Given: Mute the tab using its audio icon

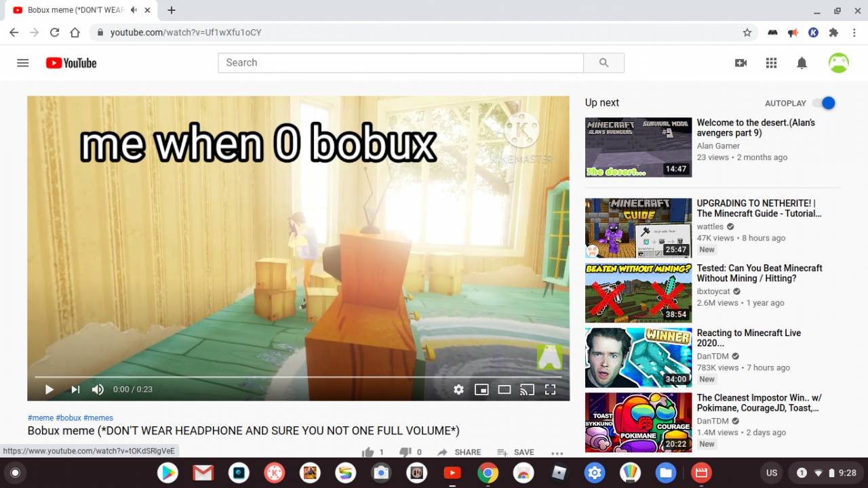Looking at the screenshot, I should pos(134,10).
